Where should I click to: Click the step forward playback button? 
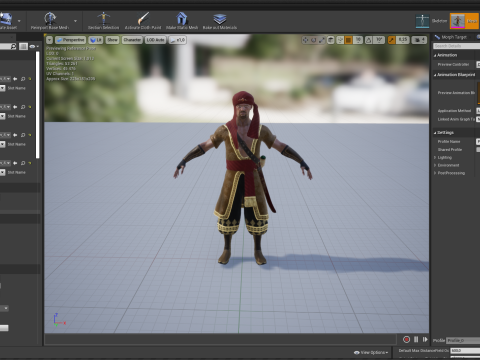point(425,339)
